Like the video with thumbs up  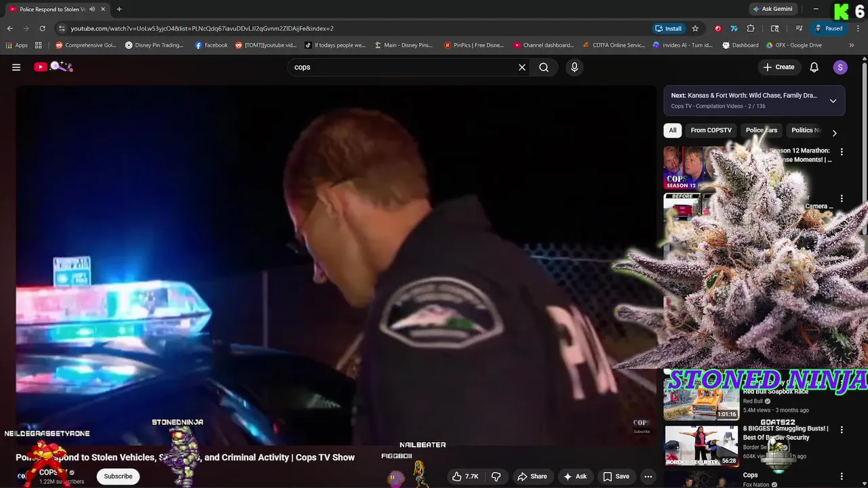click(x=465, y=476)
